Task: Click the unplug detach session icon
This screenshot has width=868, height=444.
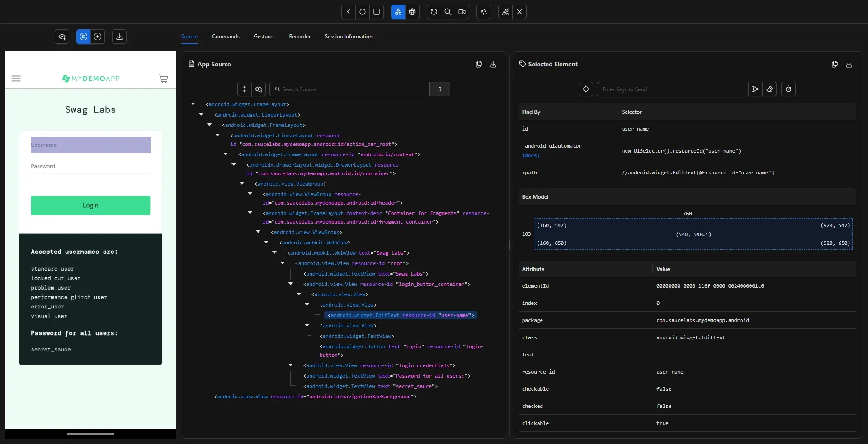Action: click(505, 12)
